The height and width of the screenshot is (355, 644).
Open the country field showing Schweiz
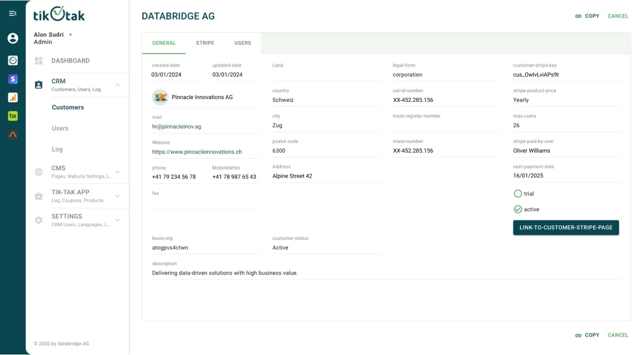pos(326,97)
